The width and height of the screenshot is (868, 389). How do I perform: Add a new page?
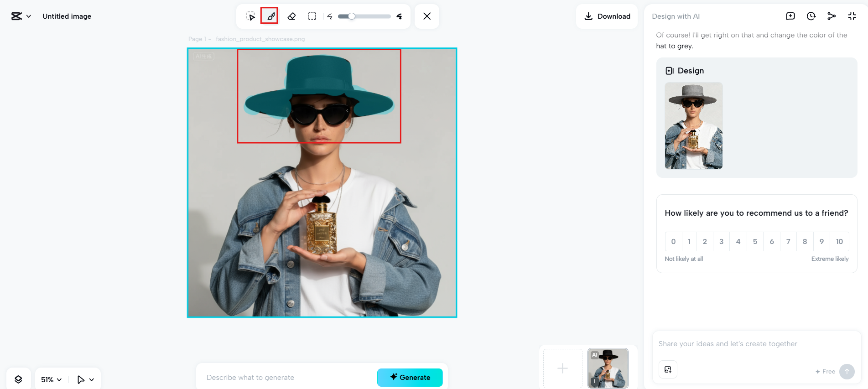coord(563,368)
